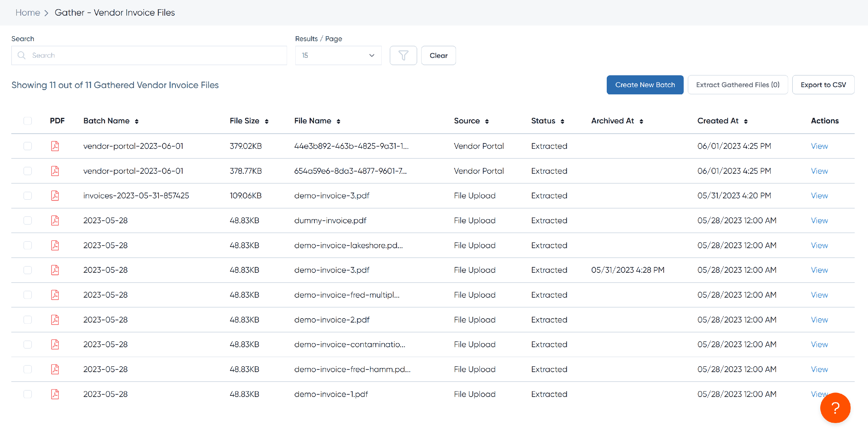Check the row checkbox for dummy-invoice.pdf
The height and width of the screenshot is (432, 868).
pos(27,220)
